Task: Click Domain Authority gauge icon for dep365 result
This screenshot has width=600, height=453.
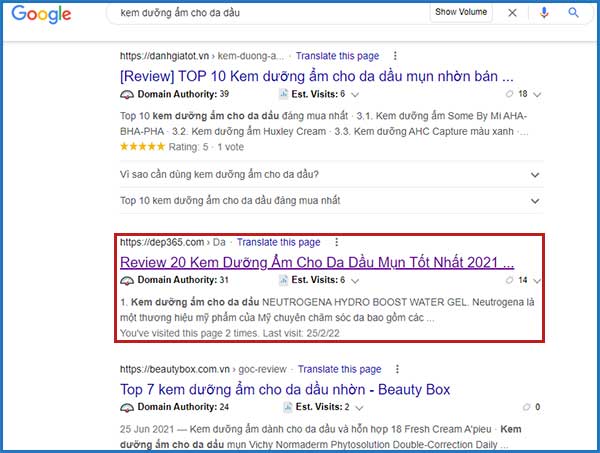Action: click(x=127, y=280)
